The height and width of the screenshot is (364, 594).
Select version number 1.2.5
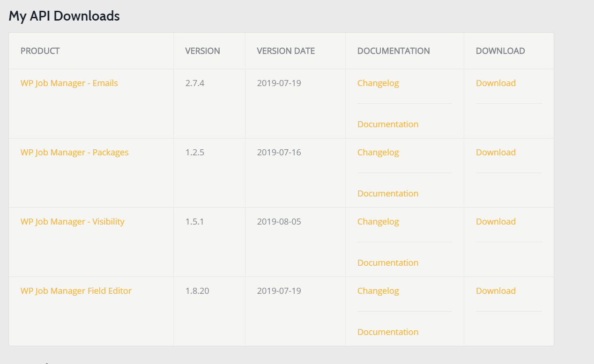point(195,153)
